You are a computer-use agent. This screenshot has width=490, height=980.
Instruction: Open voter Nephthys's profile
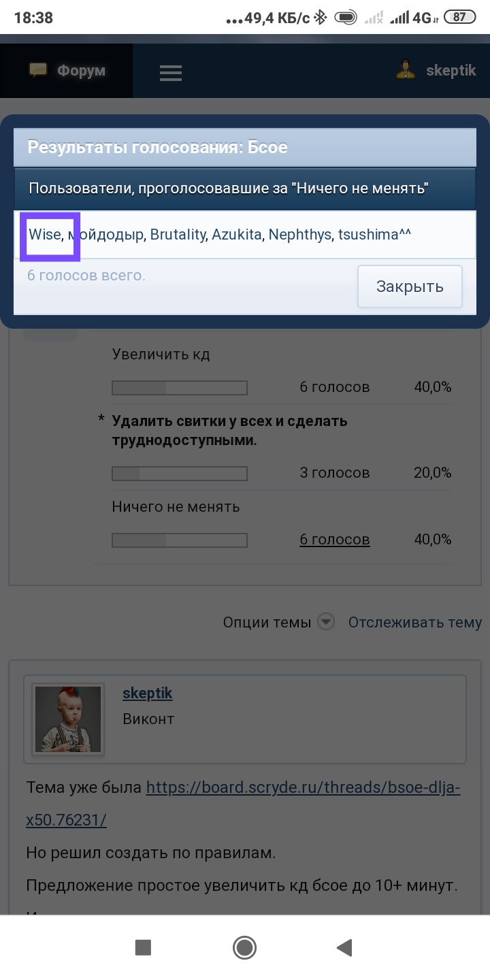point(300,235)
